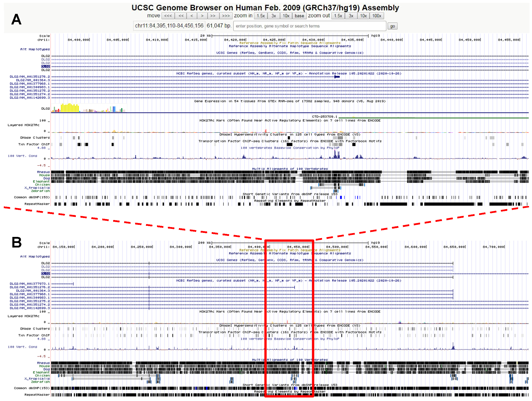The width and height of the screenshot is (532, 401).
Task: Open Txn Factor ChIP track in panel A
Action: 34,144
